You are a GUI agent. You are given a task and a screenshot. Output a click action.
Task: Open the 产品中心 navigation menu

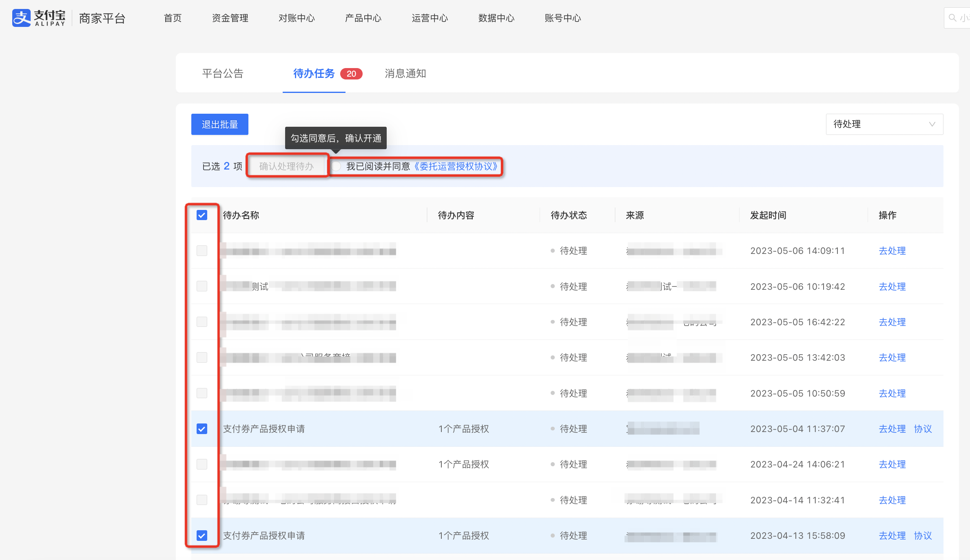click(363, 18)
